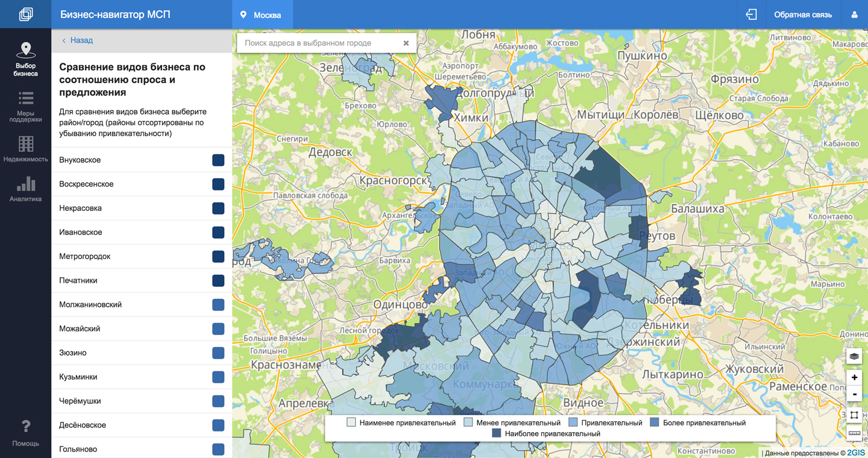Open Обратная связь feedback
The width and height of the screenshot is (868, 458).
(x=802, y=14)
